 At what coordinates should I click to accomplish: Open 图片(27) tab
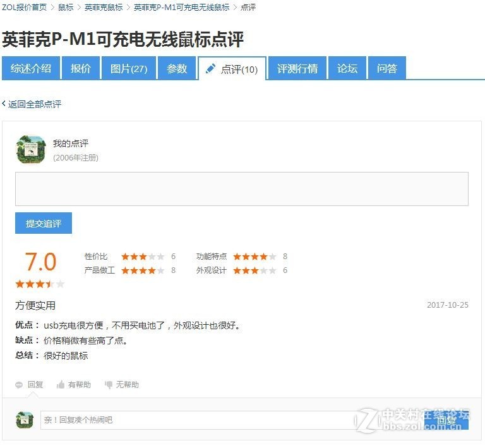click(129, 68)
